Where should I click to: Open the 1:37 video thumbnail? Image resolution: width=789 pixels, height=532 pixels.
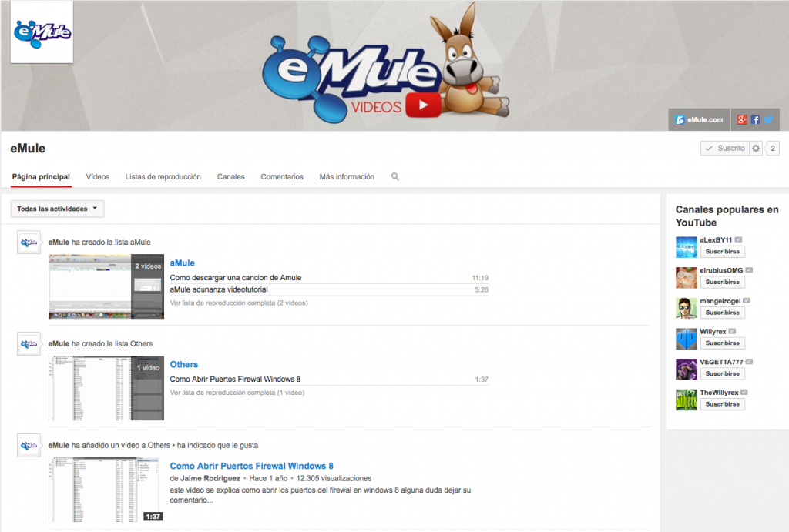coord(106,489)
